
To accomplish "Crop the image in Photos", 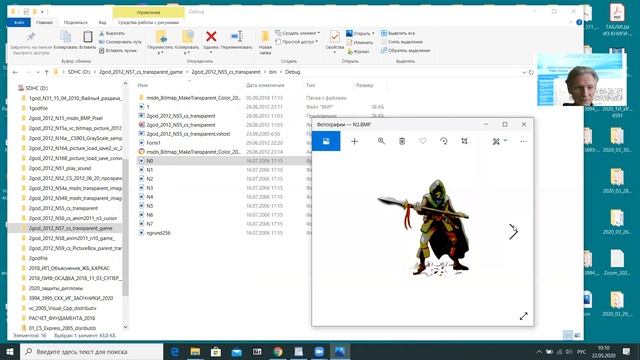I will click(x=464, y=141).
